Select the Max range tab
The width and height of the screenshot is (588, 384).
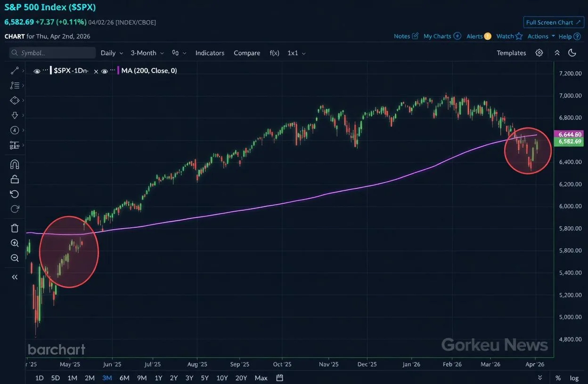(x=261, y=378)
